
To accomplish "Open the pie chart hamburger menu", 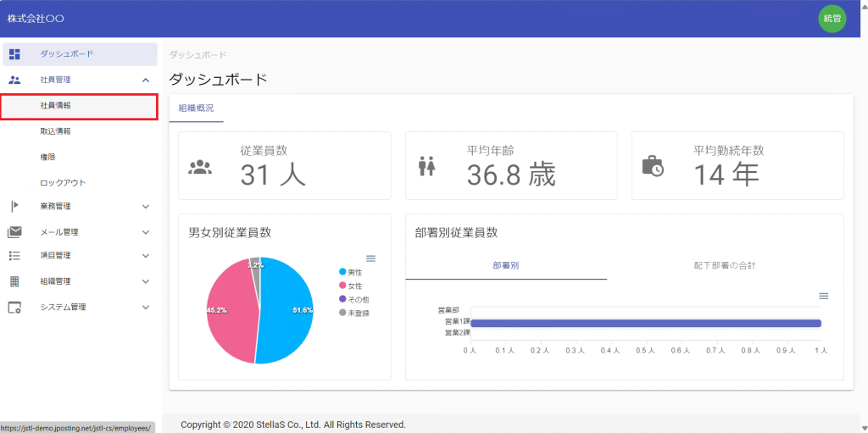I will 370,258.
